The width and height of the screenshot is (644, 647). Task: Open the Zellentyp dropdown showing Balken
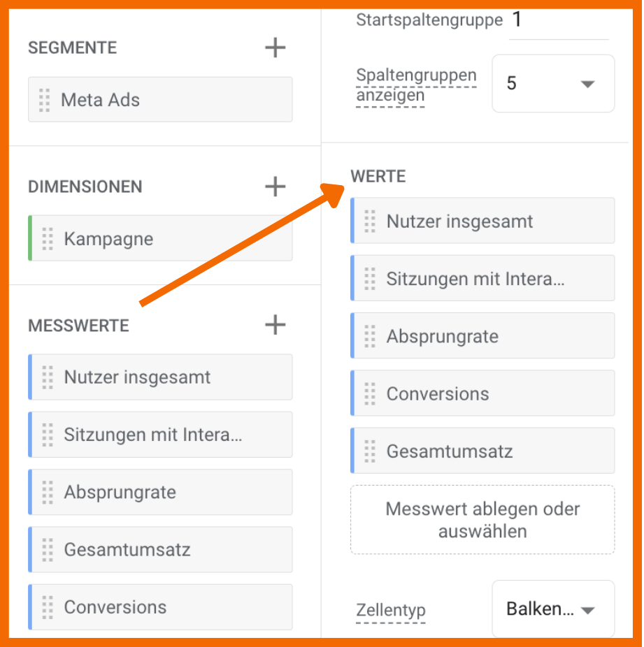click(x=552, y=608)
